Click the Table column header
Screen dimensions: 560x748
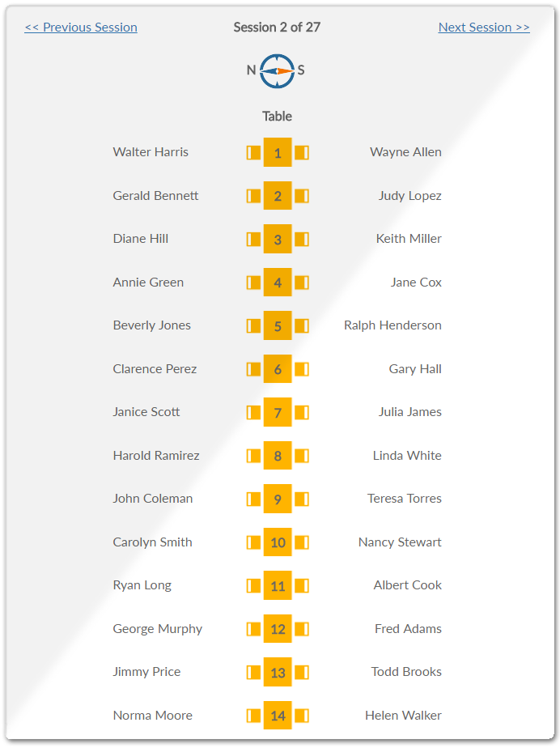[277, 117]
